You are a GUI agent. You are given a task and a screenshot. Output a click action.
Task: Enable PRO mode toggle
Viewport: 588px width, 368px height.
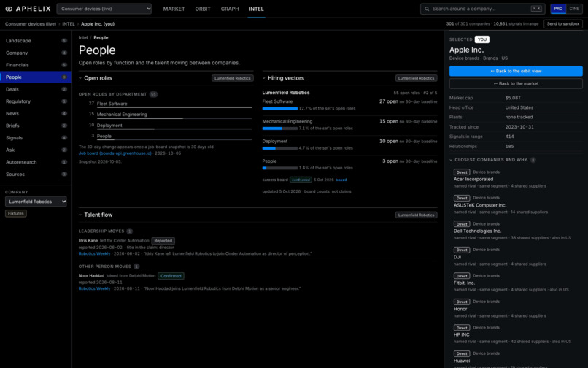[x=558, y=9]
